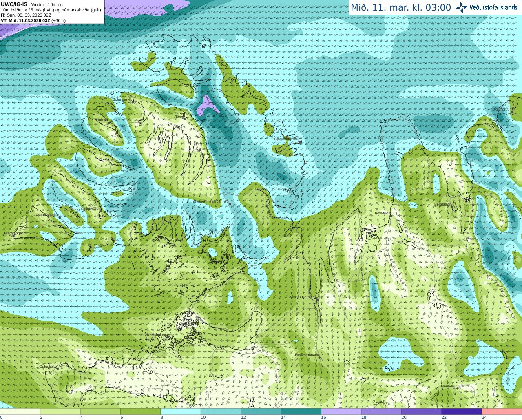Pick the medium green 4–6 m/s legend swatch
Screen dimensions: 522x420
[100, 411]
